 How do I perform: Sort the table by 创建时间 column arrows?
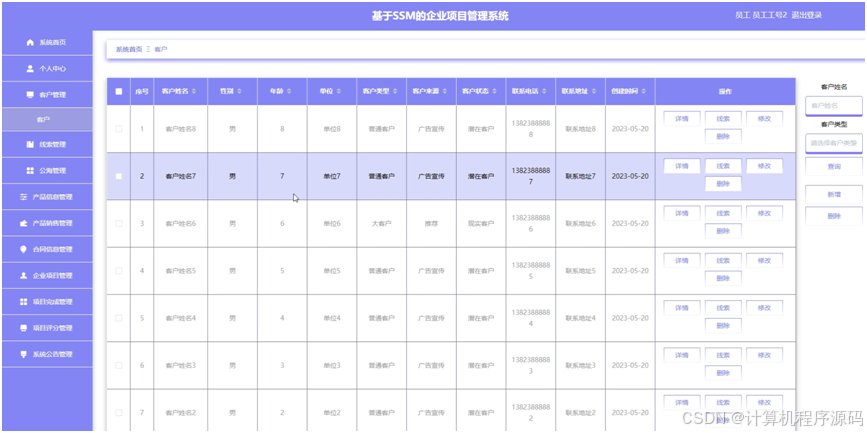[x=644, y=91]
